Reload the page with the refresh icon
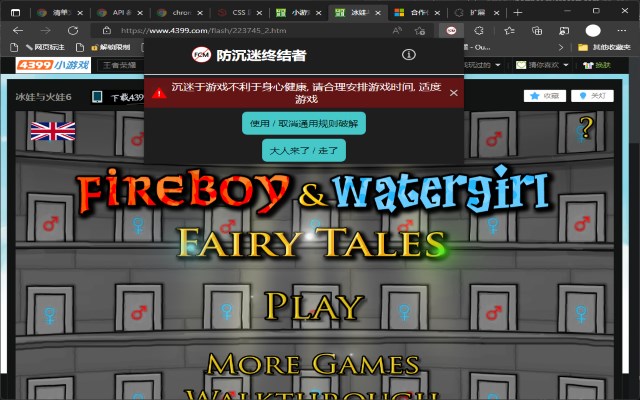The image size is (640, 400). pos(73,31)
